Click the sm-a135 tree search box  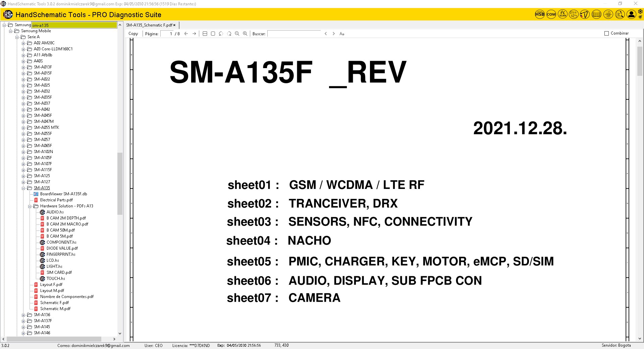[x=74, y=25]
